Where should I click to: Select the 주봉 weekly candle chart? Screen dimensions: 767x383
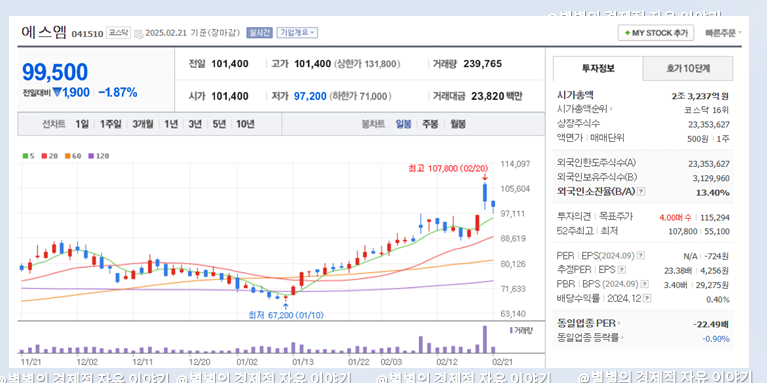pos(430,124)
